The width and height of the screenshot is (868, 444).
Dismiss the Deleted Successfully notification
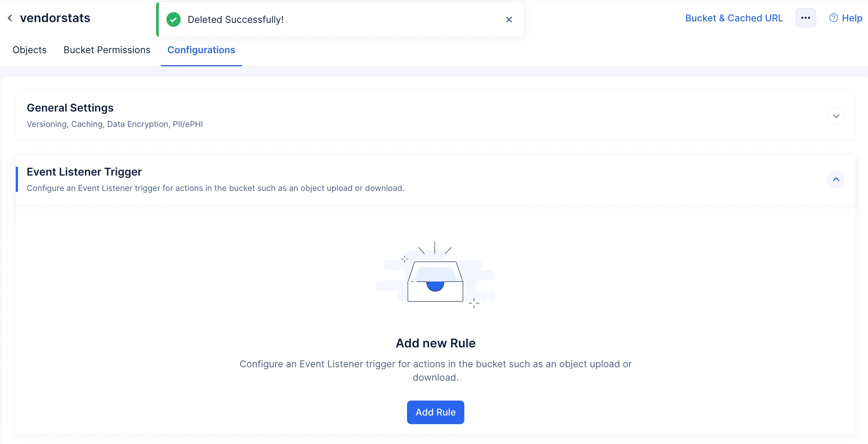pos(509,19)
